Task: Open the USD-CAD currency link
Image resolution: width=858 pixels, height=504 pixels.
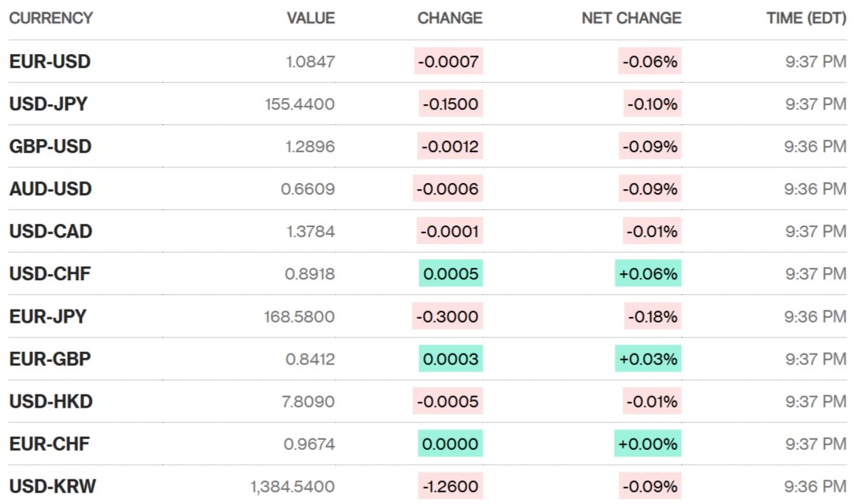Action: click(x=50, y=232)
